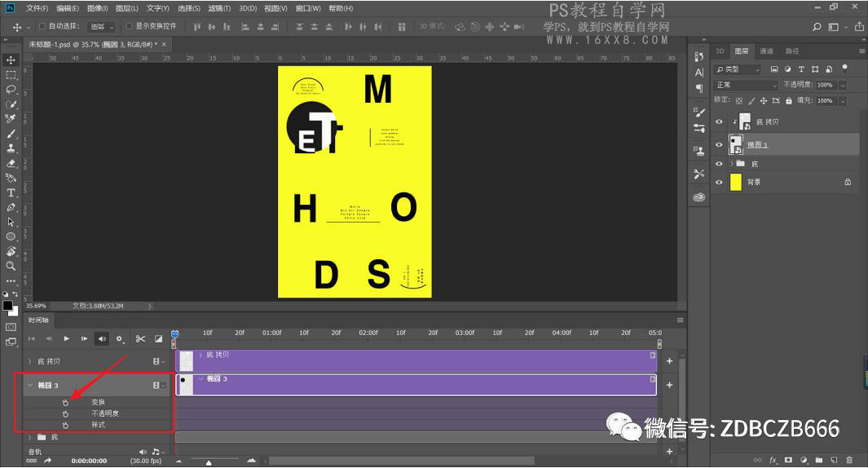Open the blend mode 正常 dropdown
This screenshot has height=468, width=868.
point(746,85)
